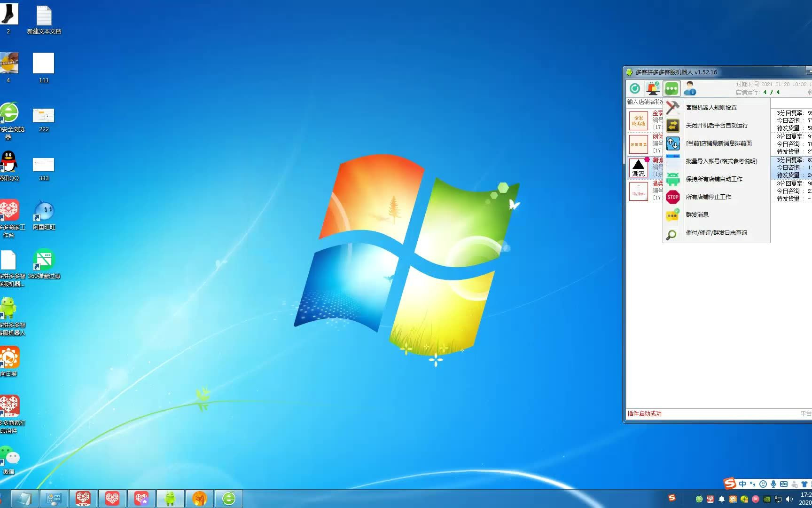Open the first taskbar window icon

24,499
